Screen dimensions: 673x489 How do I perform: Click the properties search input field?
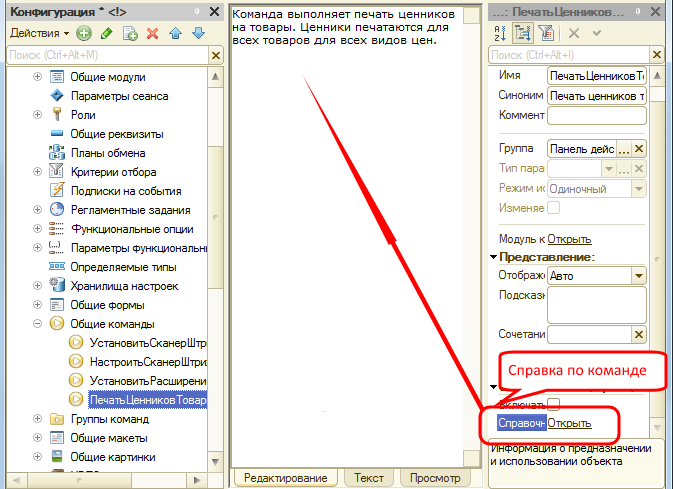click(x=569, y=55)
